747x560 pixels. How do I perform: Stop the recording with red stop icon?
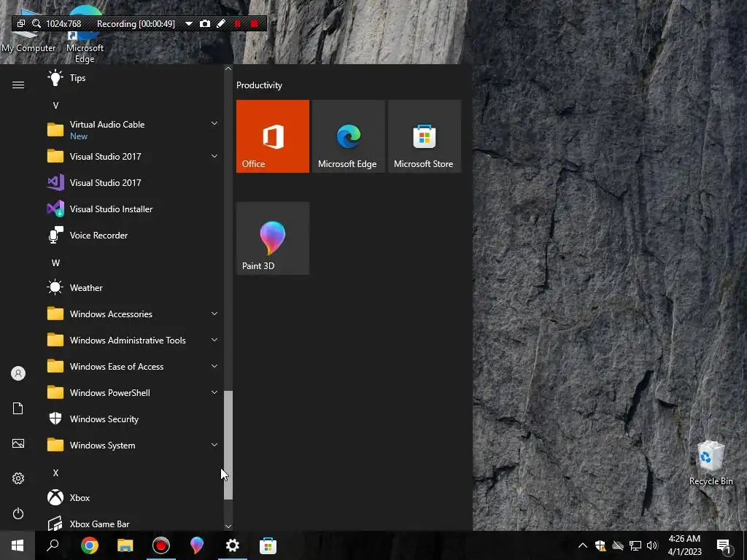[255, 23]
